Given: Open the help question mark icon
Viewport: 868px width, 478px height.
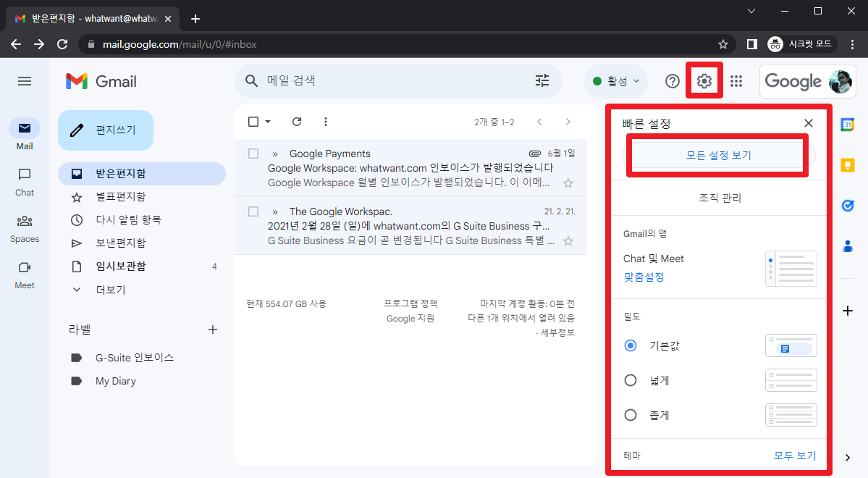Looking at the screenshot, I should pos(672,81).
